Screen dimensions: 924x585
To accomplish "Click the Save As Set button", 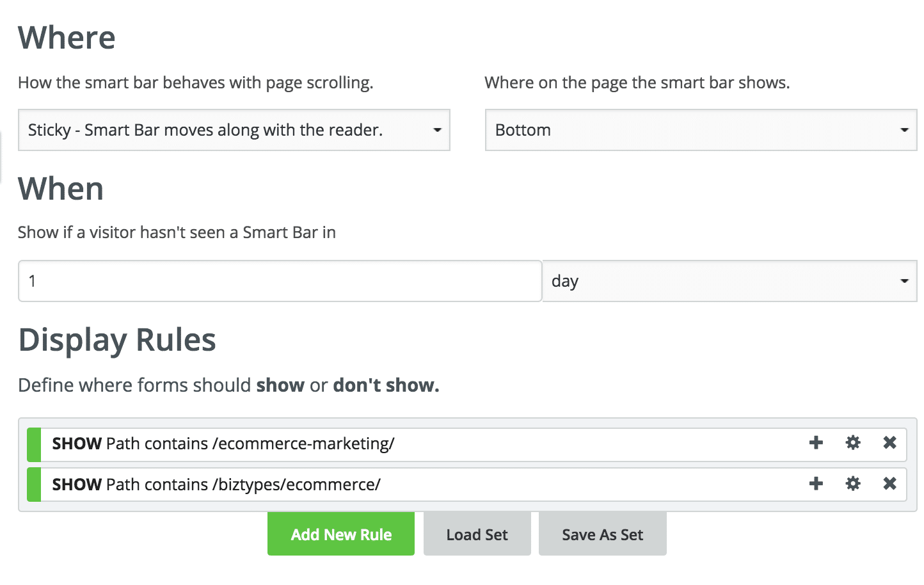I will coord(603,534).
